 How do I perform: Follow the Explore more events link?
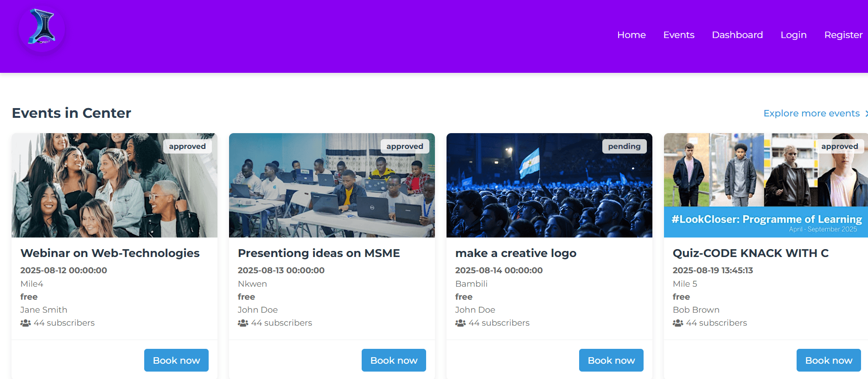pos(815,113)
